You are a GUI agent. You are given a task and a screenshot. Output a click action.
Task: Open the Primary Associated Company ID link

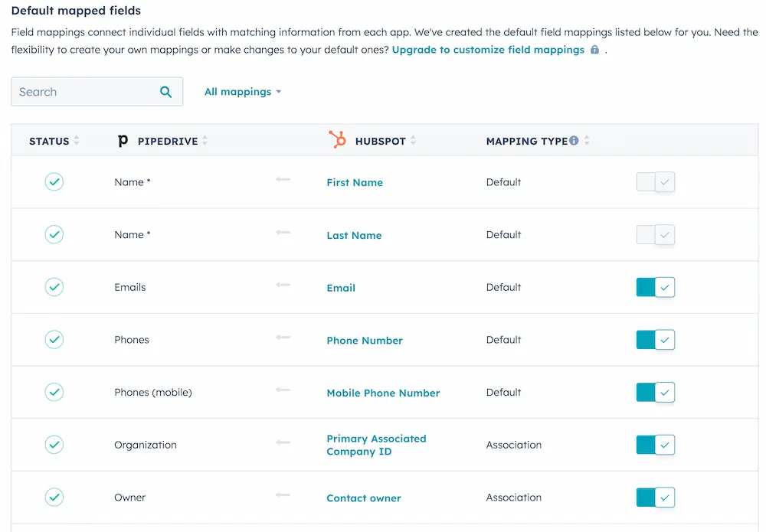tap(376, 445)
